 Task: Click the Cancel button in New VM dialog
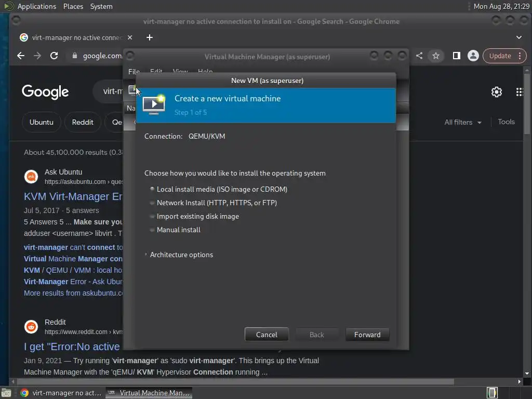coord(267,335)
